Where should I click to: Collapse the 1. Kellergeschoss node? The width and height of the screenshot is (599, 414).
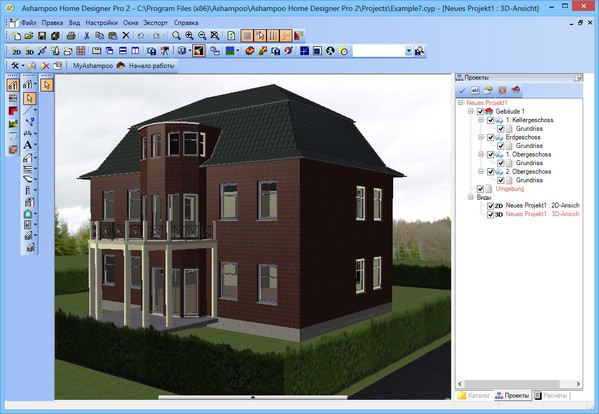pos(481,120)
